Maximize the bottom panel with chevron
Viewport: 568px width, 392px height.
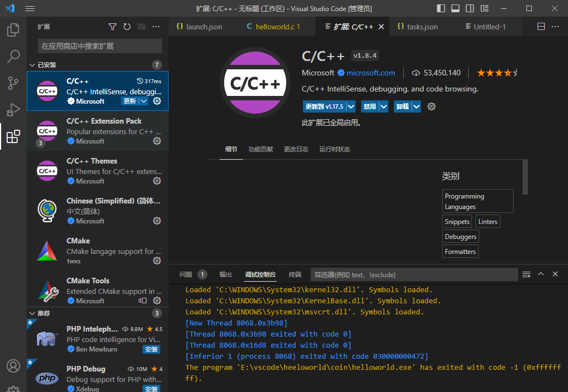[540, 274]
